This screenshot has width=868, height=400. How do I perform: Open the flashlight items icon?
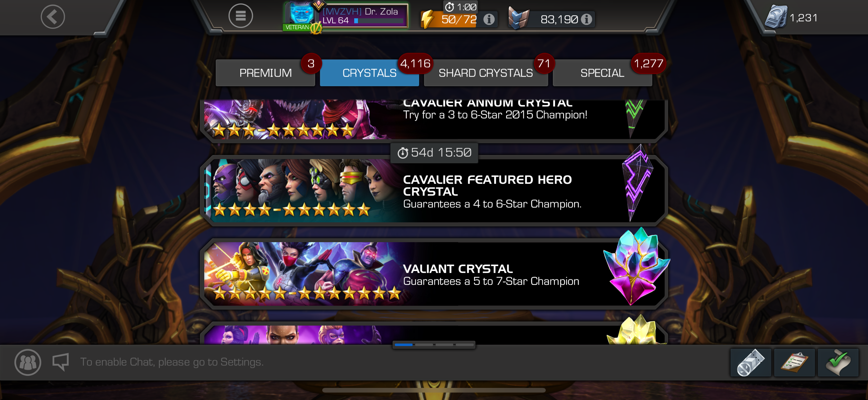coord(750,362)
